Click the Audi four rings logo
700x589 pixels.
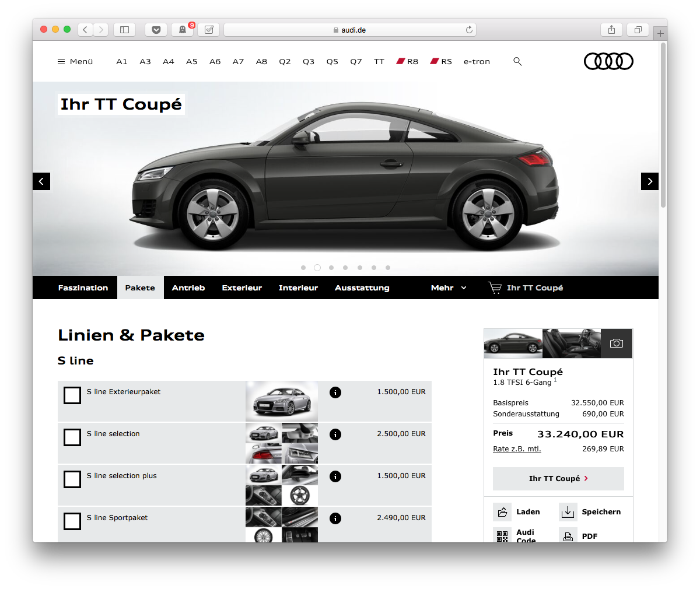(x=608, y=61)
